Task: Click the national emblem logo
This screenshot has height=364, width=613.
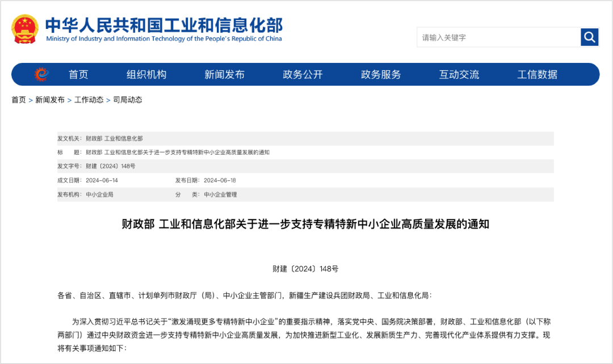Action: [x=24, y=29]
